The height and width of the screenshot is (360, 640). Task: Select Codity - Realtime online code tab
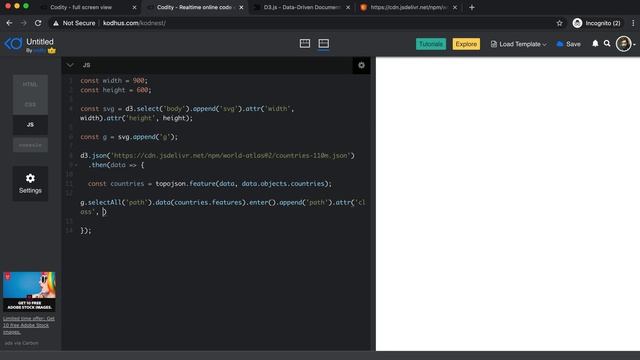click(x=194, y=7)
